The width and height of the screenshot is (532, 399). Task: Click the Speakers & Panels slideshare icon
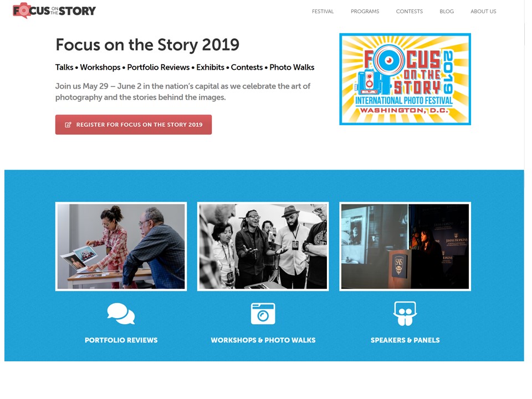[405, 314]
